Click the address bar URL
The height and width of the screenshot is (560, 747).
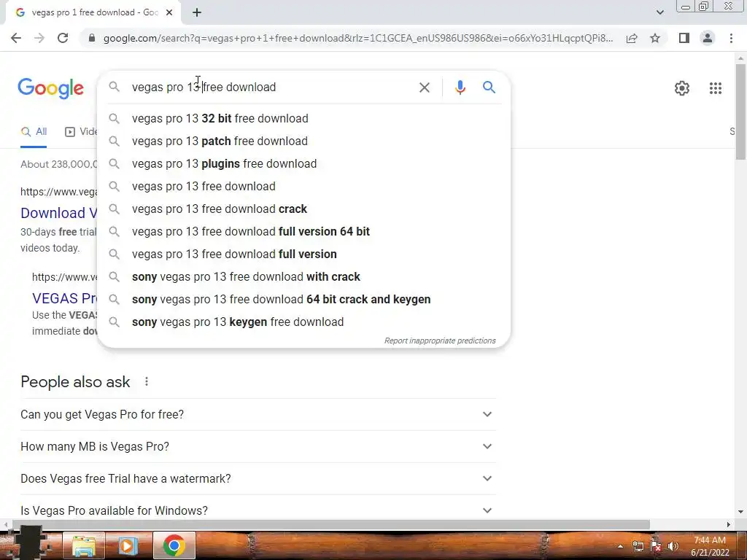[x=357, y=38]
